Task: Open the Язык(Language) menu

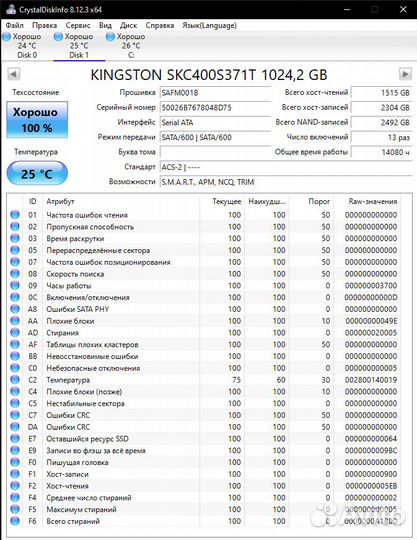Action: pos(209,25)
